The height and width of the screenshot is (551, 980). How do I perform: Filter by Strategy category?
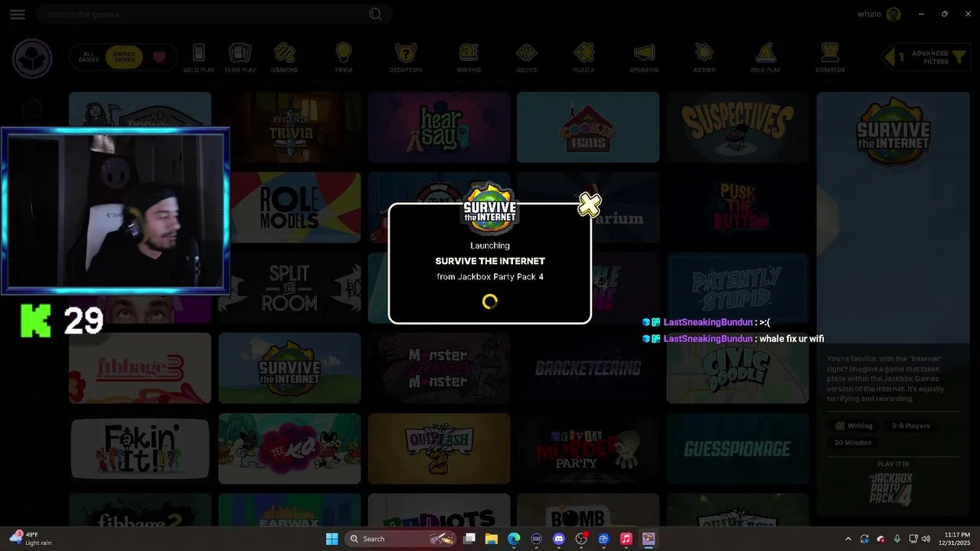pyautogui.click(x=830, y=58)
